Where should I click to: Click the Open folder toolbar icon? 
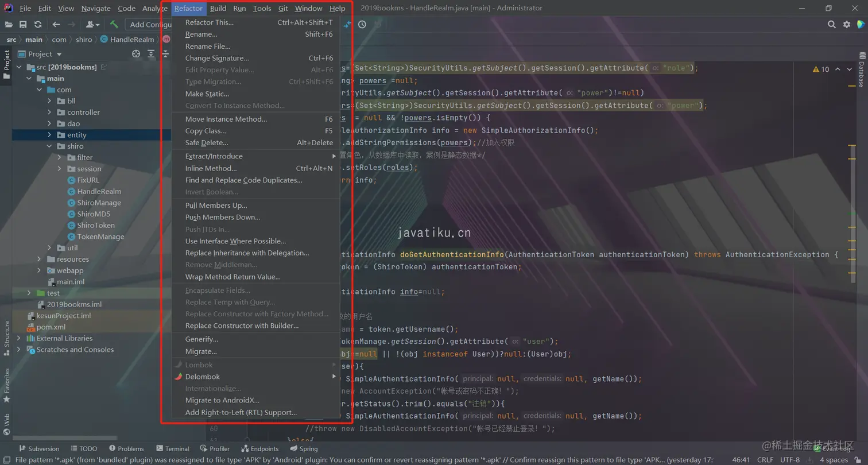pos(9,25)
